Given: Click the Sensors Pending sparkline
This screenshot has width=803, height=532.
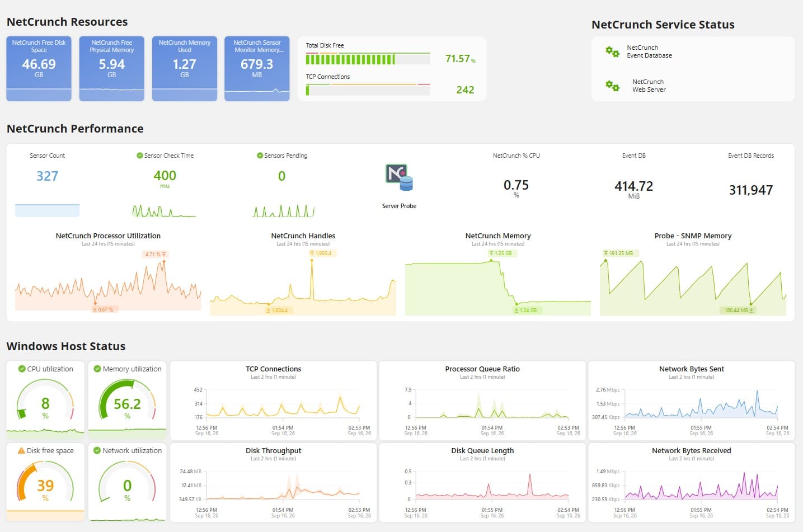Looking at the screenshot, I should 284,211.
